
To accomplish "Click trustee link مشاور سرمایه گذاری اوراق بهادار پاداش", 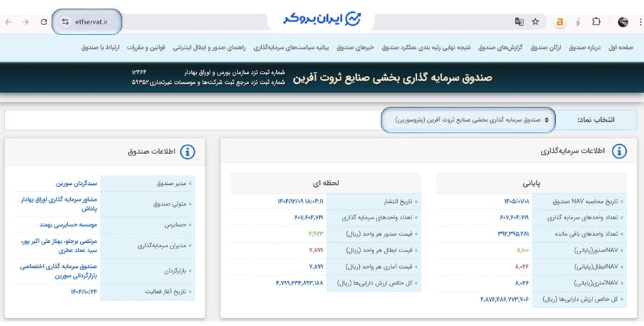I will 59,204.
